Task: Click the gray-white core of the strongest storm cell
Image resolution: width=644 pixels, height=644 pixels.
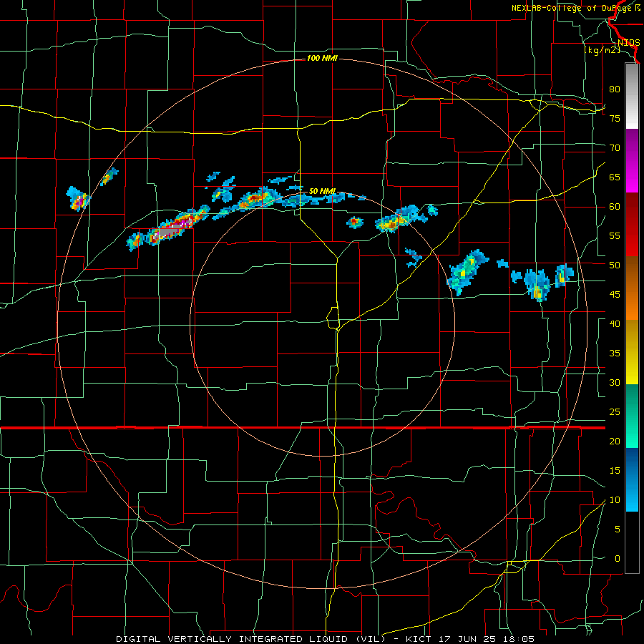Action: (x=169, y=233)
